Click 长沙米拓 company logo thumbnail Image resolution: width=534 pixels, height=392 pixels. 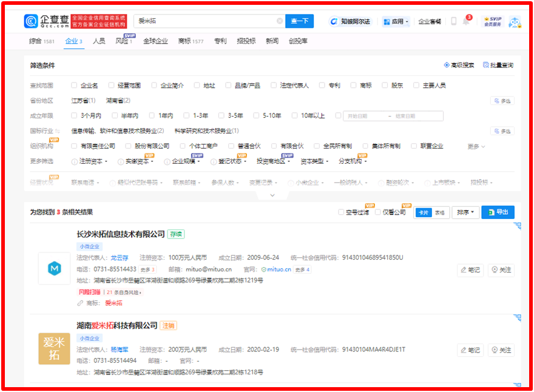pos(54,268)
